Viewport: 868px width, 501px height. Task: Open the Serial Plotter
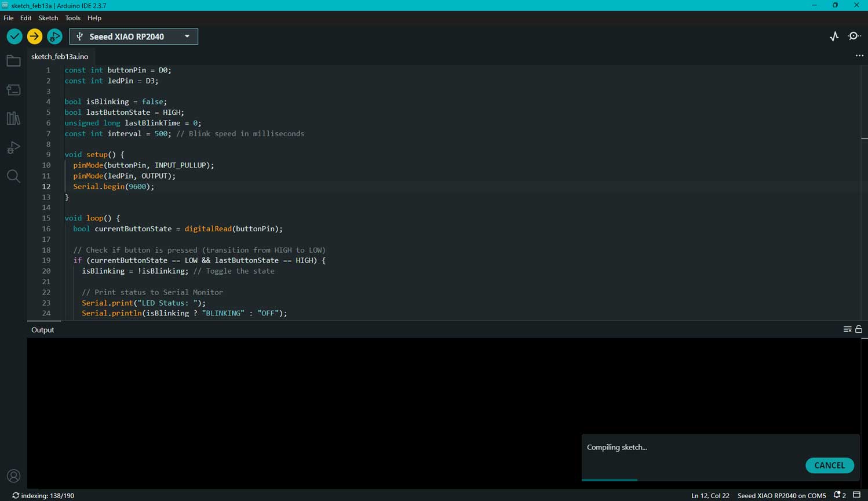point(834,37)
